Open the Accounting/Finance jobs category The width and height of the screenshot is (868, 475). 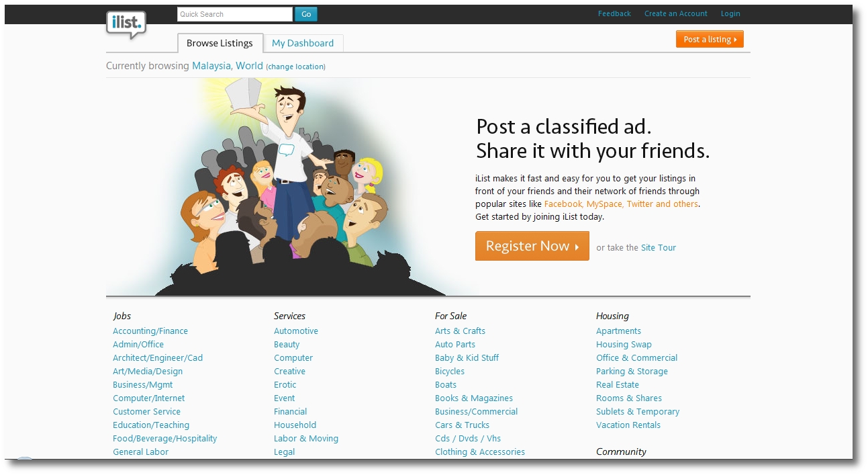[150, 331]
